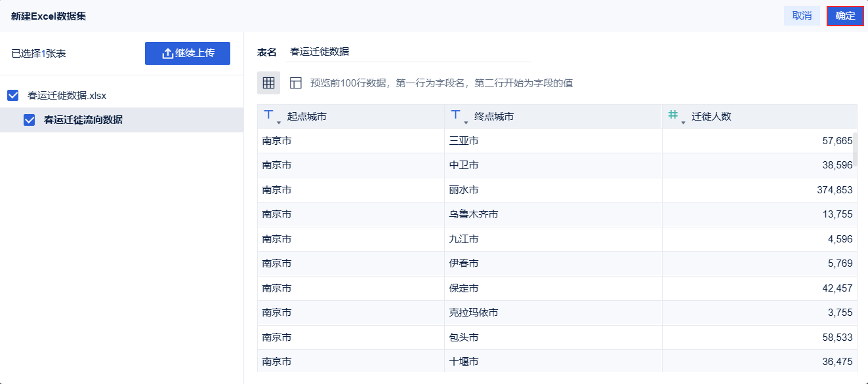This screenshot has height=384, width=868.
Task: Open field type dropdown arrow for 迁徙人数
Action: coord(683,122)
